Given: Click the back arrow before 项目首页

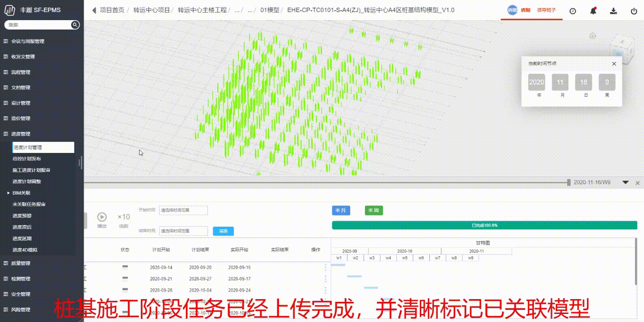Looking at the screenshot, I should tap(94, 10).
